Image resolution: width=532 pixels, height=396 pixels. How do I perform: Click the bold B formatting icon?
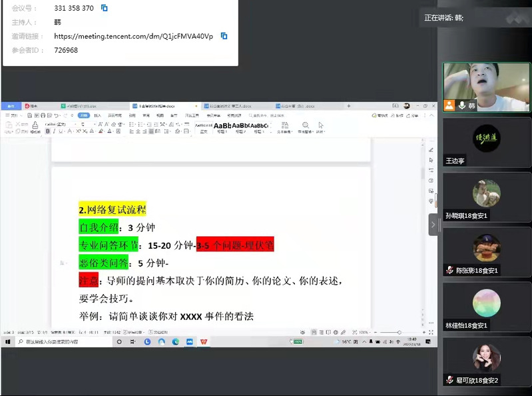[48, 131]
